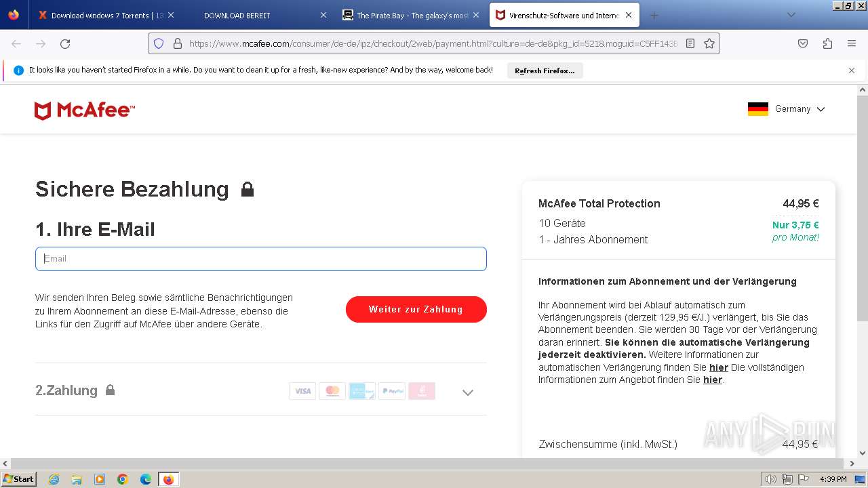Click the 4:39 PM clock
Screen dimensions: 868x488
833,479
